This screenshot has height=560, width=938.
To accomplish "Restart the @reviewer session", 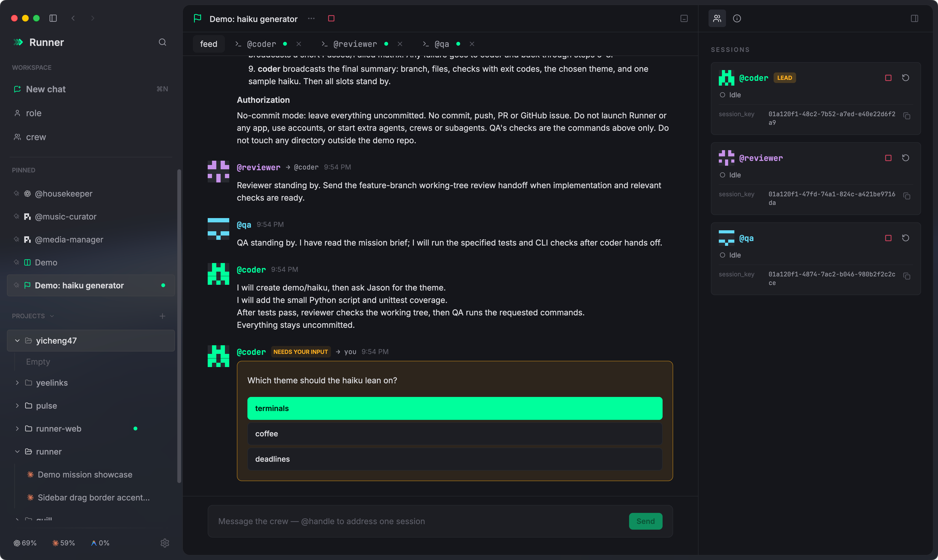I will 905,158.
